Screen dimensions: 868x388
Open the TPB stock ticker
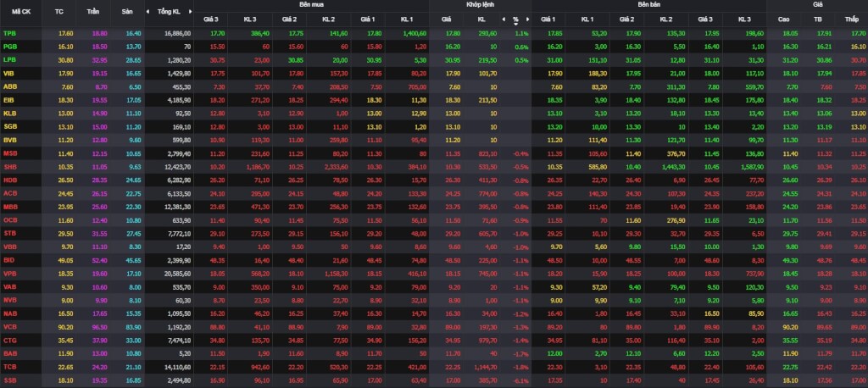(x=9, y=33)
